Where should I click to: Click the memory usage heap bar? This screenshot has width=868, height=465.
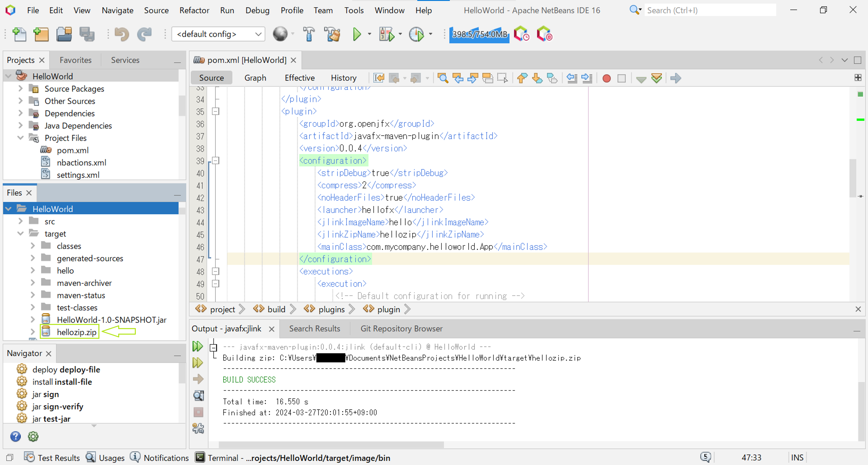pyautogui.click(x=479, y=34)
